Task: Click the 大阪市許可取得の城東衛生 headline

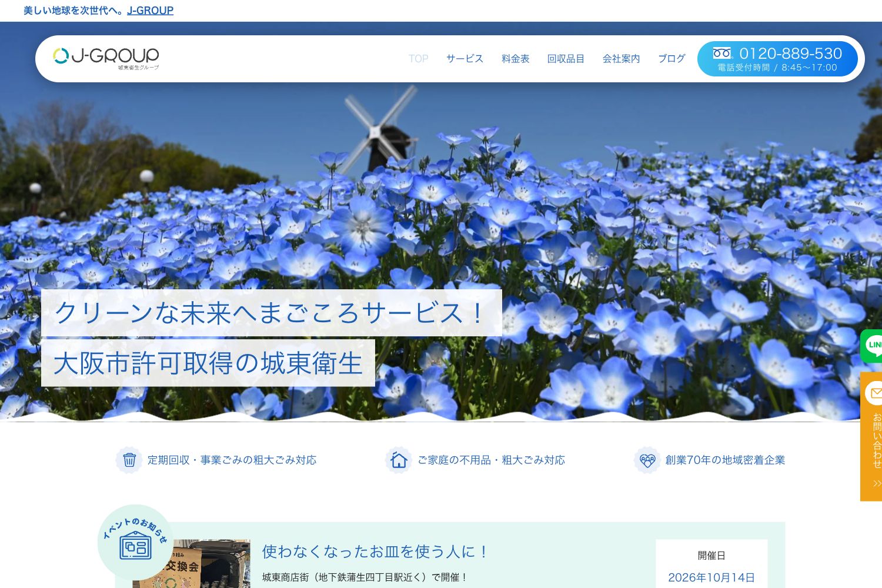Action: pos(208,363)
